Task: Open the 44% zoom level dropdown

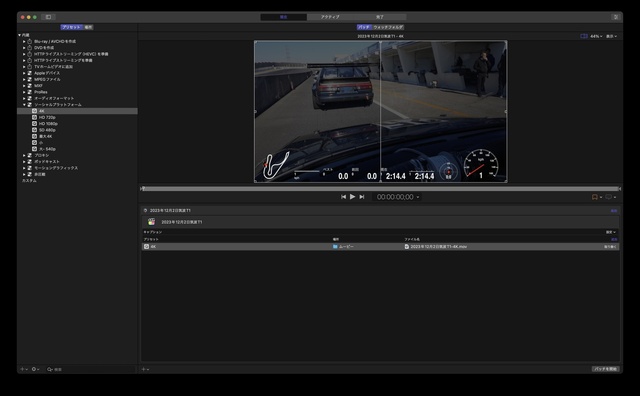Action: [x=596, y=36]
